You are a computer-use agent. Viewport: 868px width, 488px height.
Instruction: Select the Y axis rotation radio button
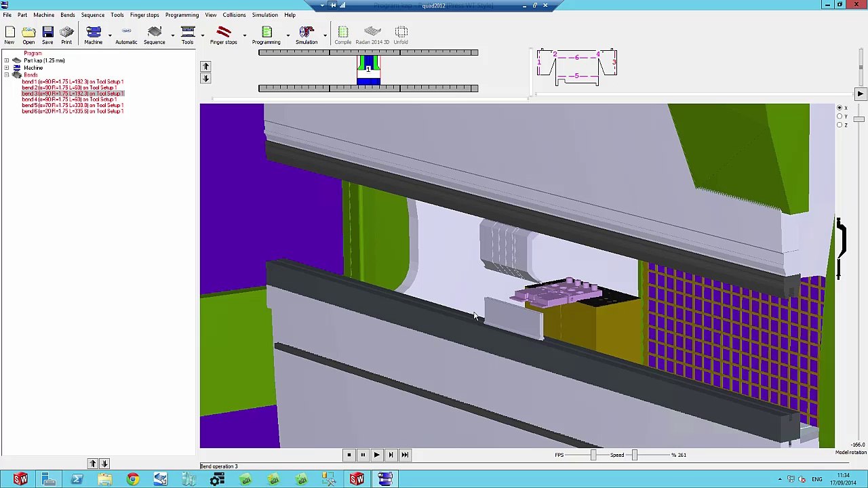coord(840,117)
